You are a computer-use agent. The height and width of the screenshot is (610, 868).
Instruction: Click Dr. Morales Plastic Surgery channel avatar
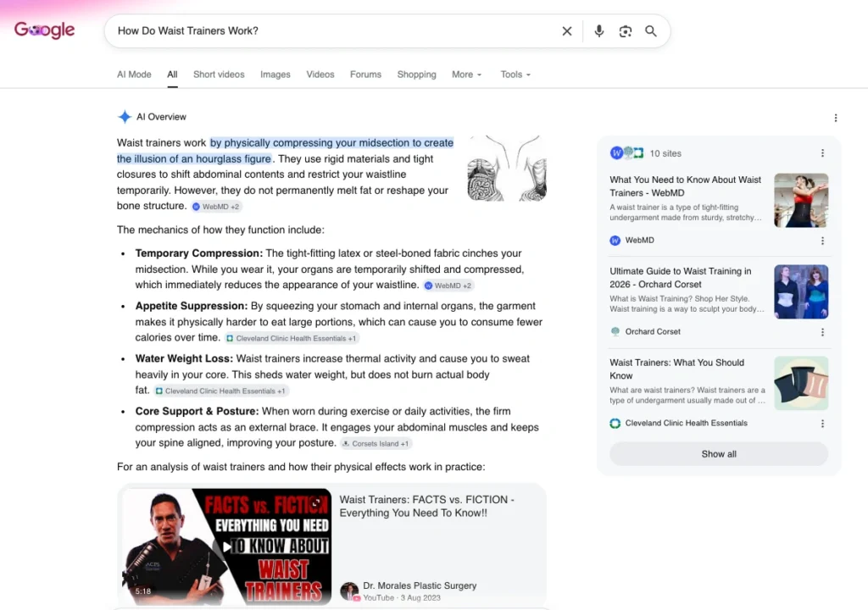[349, 591]
